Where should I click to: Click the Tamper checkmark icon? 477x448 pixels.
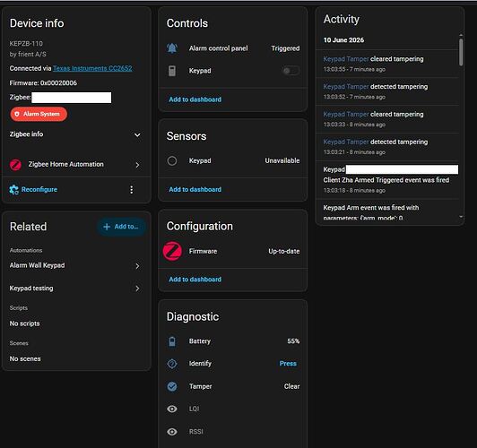[172, 386]
